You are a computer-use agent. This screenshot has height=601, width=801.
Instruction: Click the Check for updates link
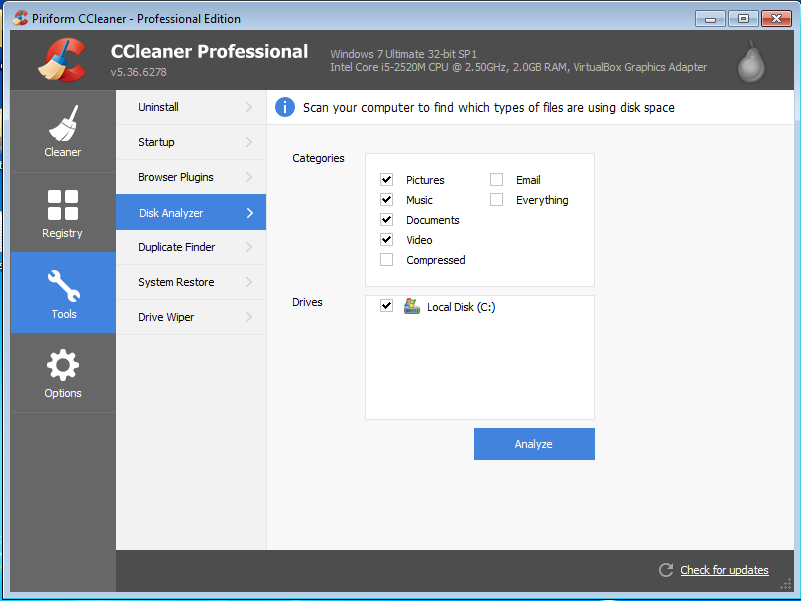724,570
